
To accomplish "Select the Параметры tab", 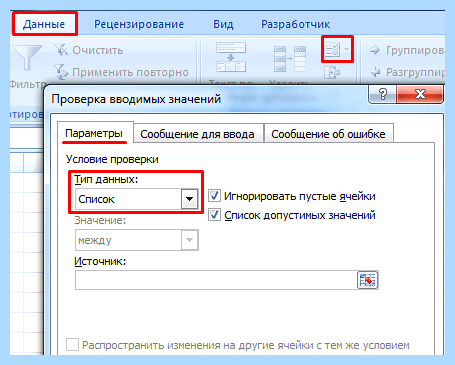I will 94,133.
